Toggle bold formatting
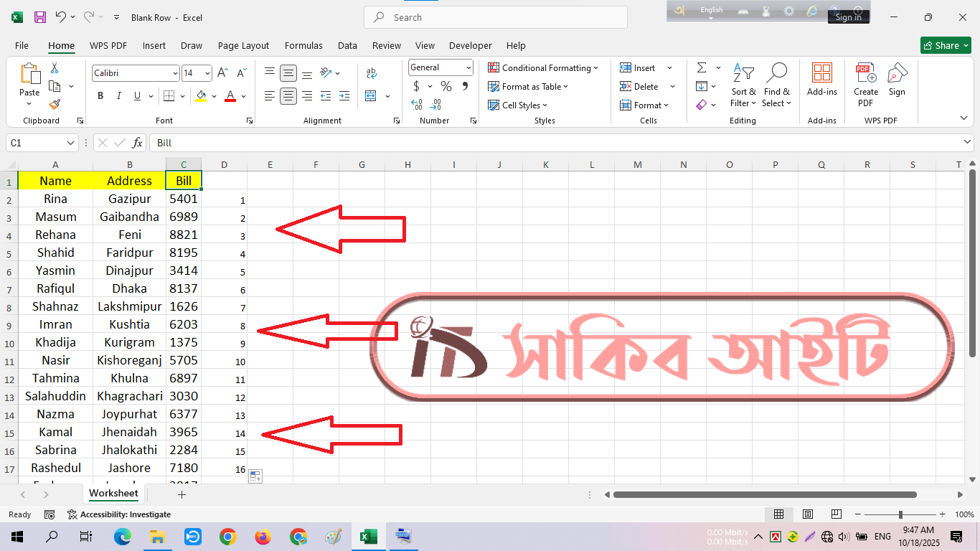Viewport: 980px width, 551px height. tap(100, 96)
